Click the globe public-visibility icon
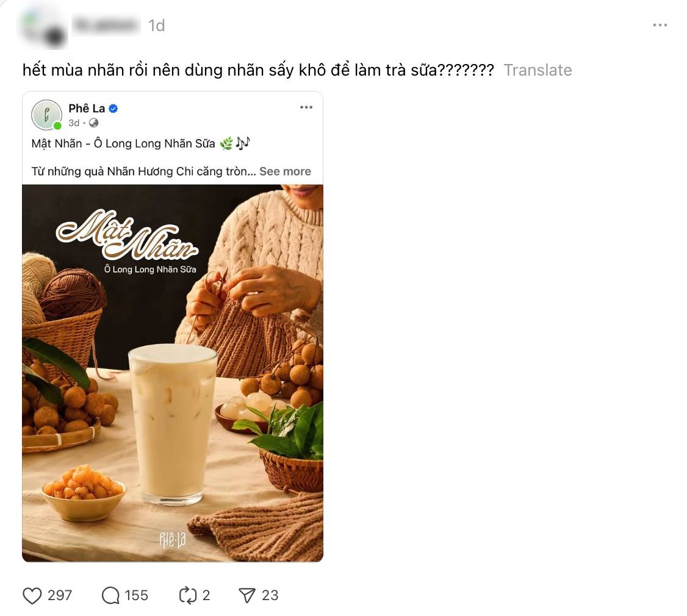687x616 pixels. pos(93,123)
